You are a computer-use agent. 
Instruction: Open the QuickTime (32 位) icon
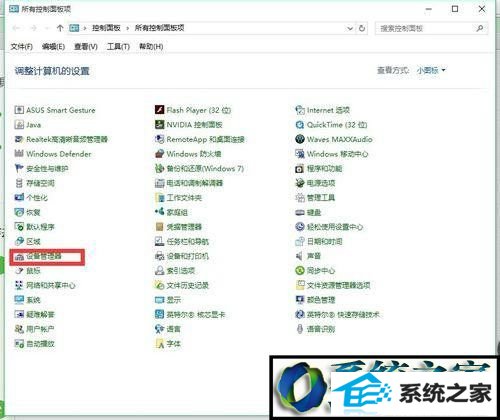click(x=300, y=125)
